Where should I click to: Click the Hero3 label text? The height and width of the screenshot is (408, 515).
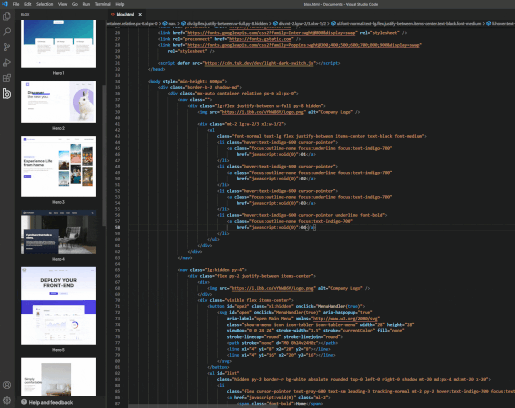[58, 202]
